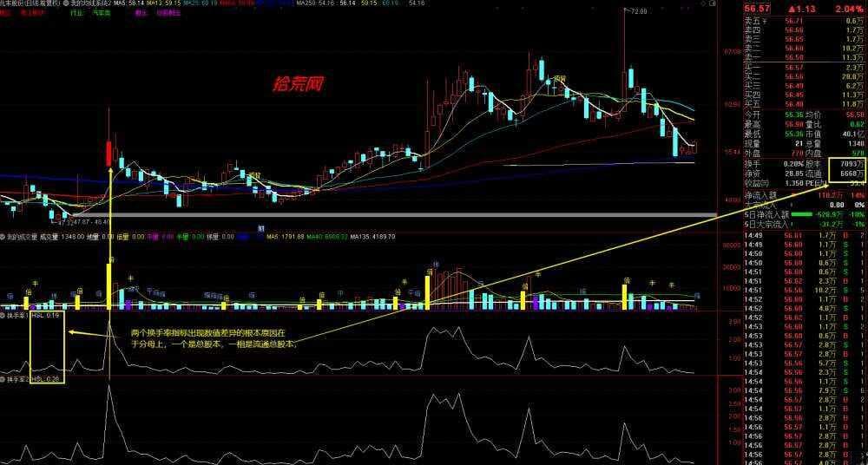Click the volume panel MA5: 1791.88 value
This screenshot has height=465, width=868.
click(x=285, y=236)
